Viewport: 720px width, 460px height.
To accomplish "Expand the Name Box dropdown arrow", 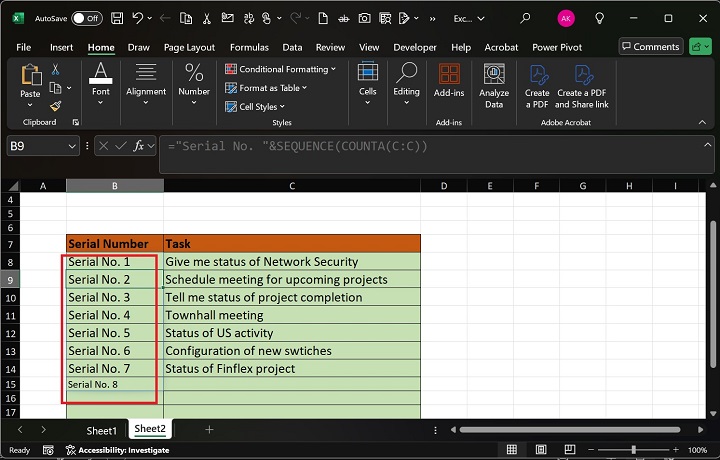I will (x=72, y=146).
